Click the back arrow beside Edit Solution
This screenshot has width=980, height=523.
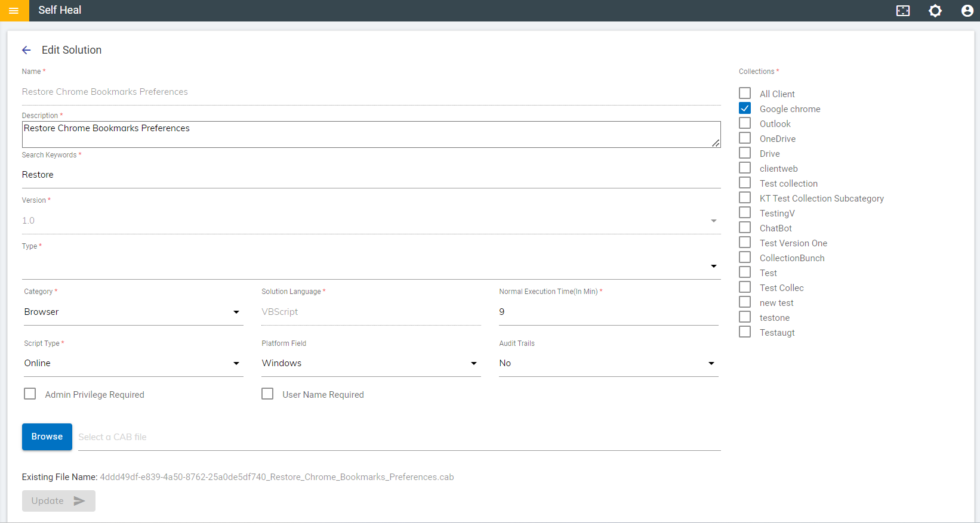pyautogui.click(x=26, y=50)
